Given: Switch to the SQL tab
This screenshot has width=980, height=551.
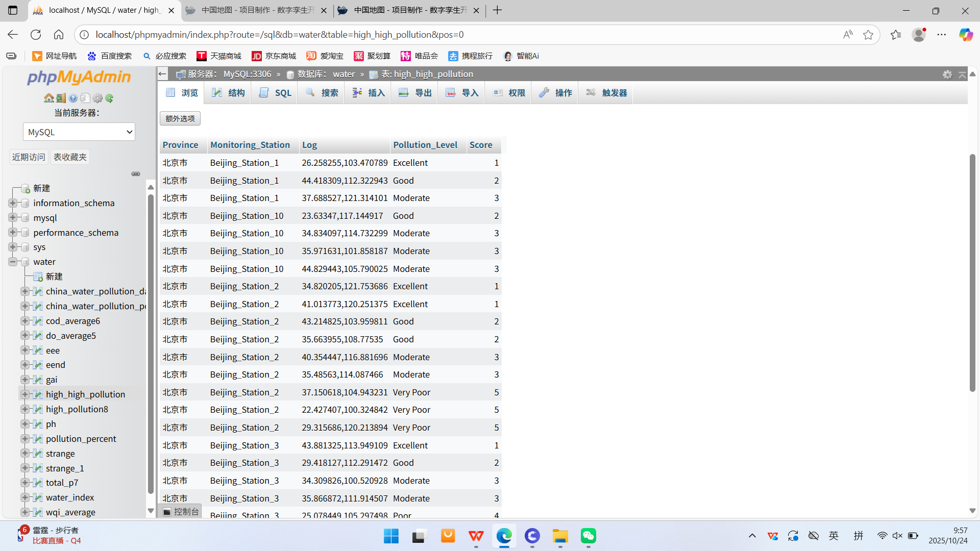Looking at the screenshot, I should pos(276,93).
